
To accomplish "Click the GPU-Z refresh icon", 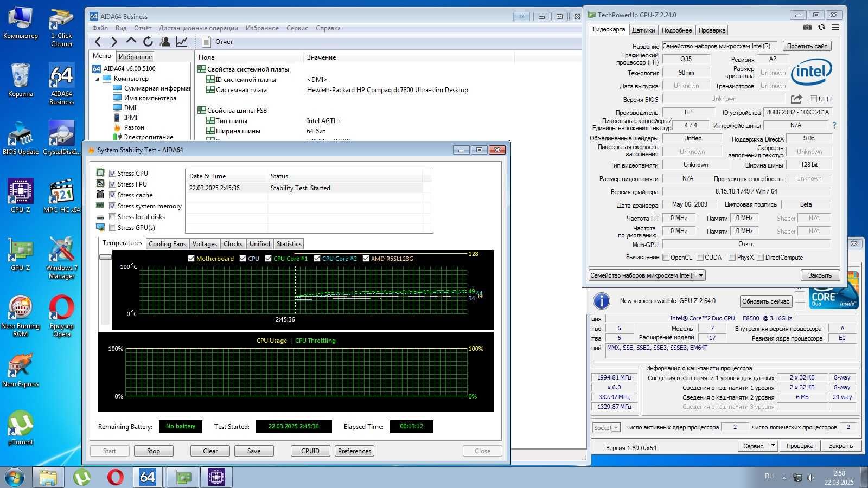I will point(821,27).
